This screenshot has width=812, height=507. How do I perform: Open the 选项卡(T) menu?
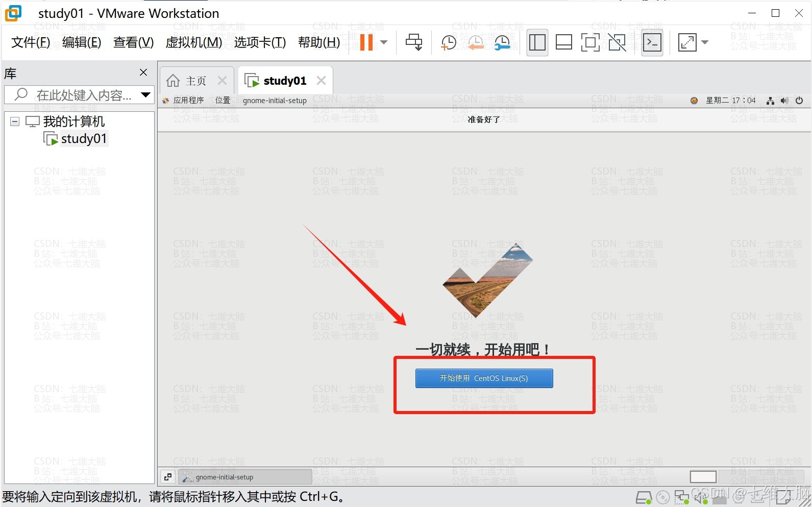click(x=260, y=42)
